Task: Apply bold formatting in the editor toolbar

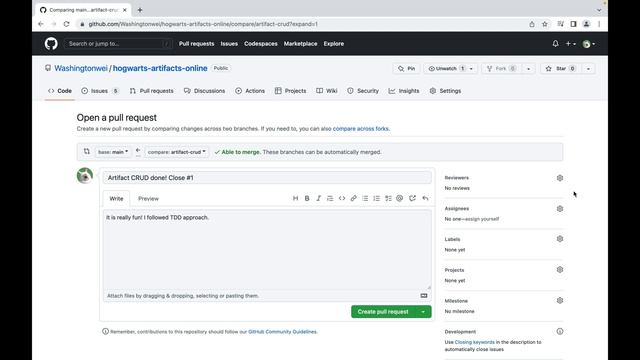Action: (x=307, y=198)
